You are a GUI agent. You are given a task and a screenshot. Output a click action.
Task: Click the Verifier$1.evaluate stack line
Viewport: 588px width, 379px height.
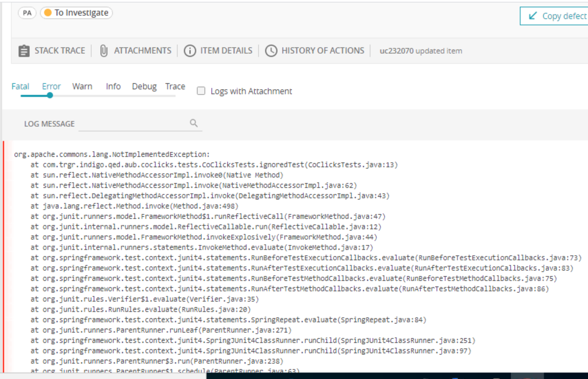pyautogui.click(x=145, y=299)
